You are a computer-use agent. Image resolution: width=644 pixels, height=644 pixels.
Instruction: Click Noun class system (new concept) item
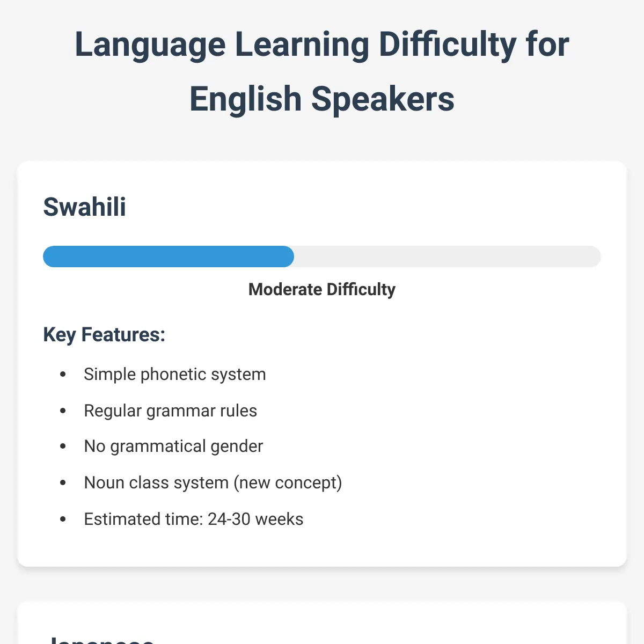tap(213, 482)
